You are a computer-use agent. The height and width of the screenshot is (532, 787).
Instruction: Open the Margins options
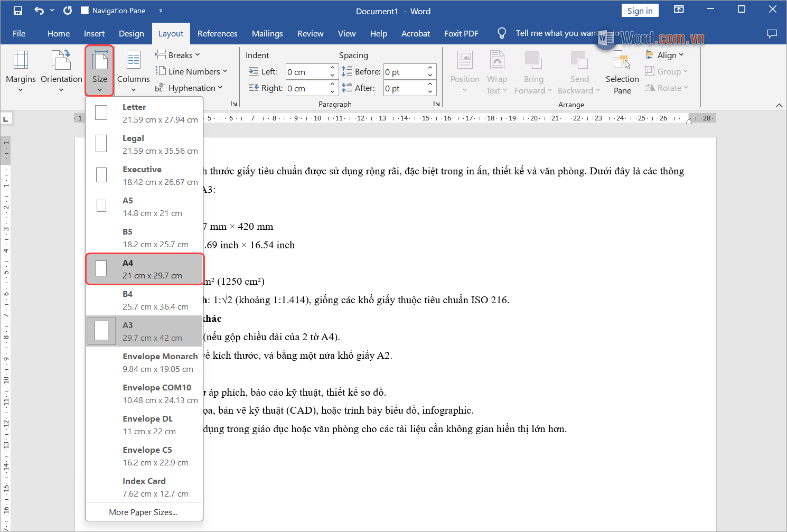pyautogui.click(x=21, y=71)
